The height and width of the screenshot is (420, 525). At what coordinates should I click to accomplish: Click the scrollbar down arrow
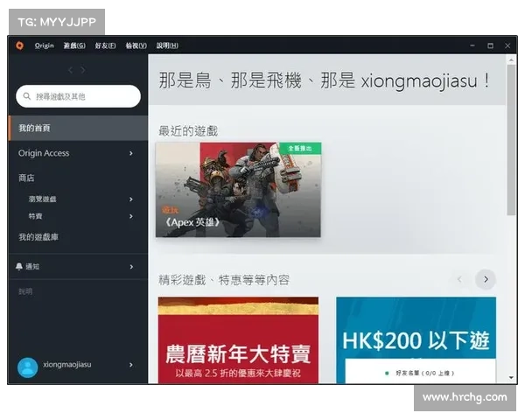511,378
